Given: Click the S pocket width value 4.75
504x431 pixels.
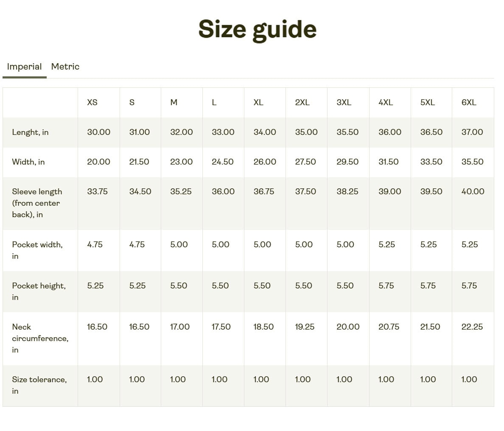Looking at the screenshot, I should pos(137,244).
